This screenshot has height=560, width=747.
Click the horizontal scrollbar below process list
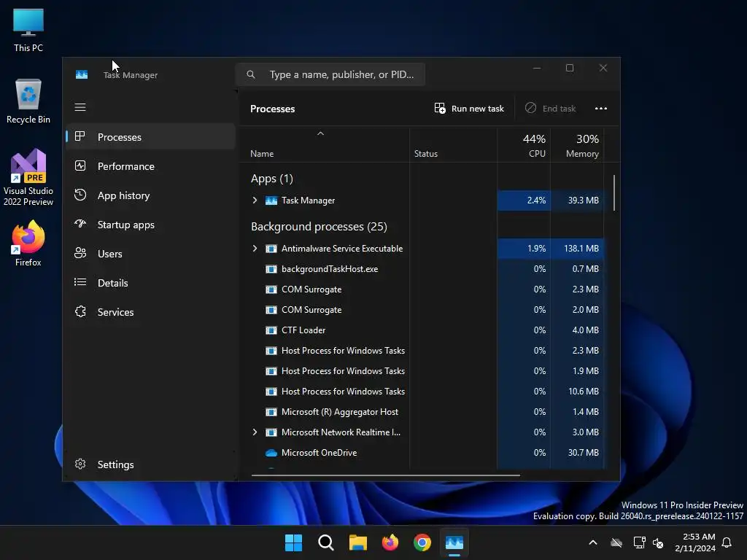(x=385, y=475)
